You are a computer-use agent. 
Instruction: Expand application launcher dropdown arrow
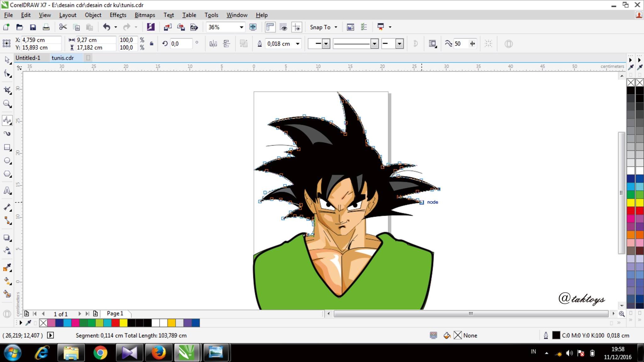pyautogui.click(x=390, y=27)
